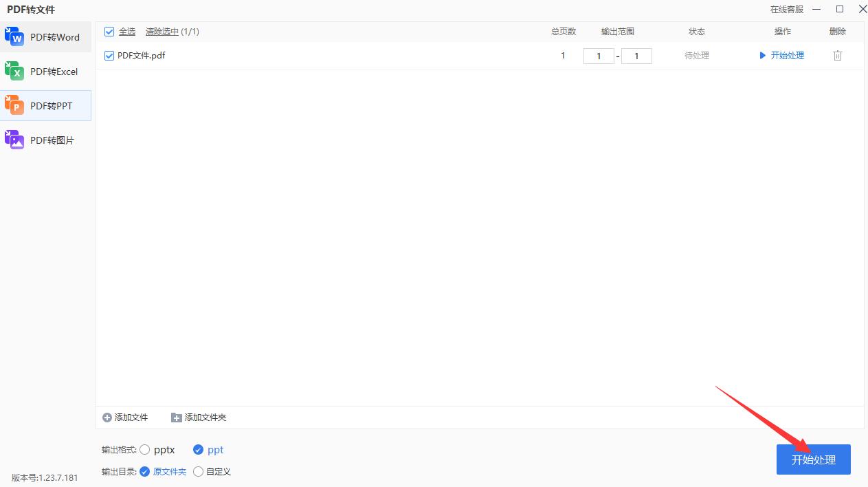
Task: Open the PDF转Word converter icon
Action: [x=14, y=36]
